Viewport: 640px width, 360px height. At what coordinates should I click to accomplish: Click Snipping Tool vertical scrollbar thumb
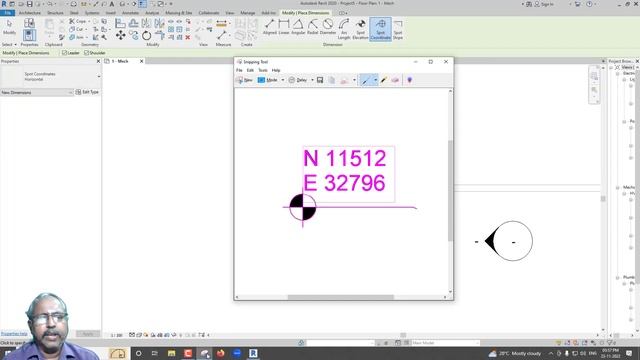pyautogui.click(x=450, y=191)
